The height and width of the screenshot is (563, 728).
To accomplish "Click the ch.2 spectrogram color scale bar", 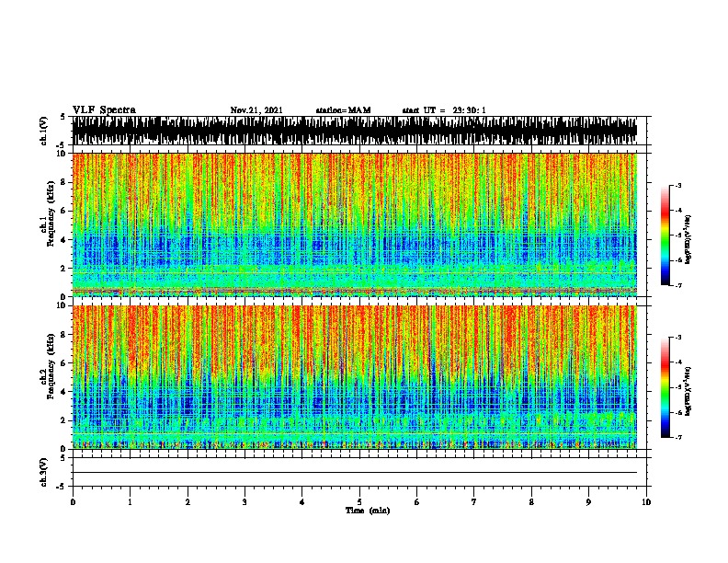I will tap(665, 387).
